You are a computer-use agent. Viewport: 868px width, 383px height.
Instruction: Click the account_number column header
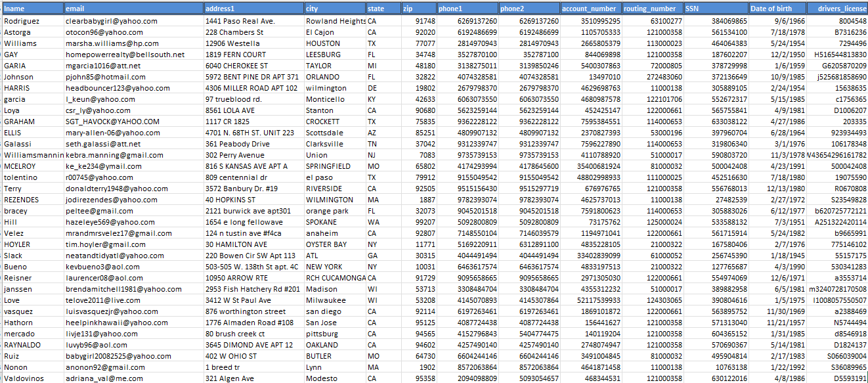click(x=590, y=9)
